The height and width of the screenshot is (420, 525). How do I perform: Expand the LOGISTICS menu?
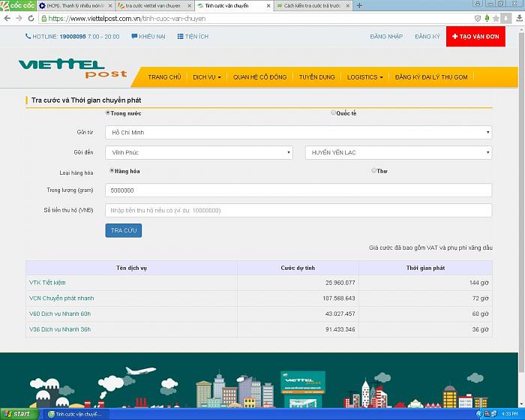pyautogui.click(x=365, y=77)
